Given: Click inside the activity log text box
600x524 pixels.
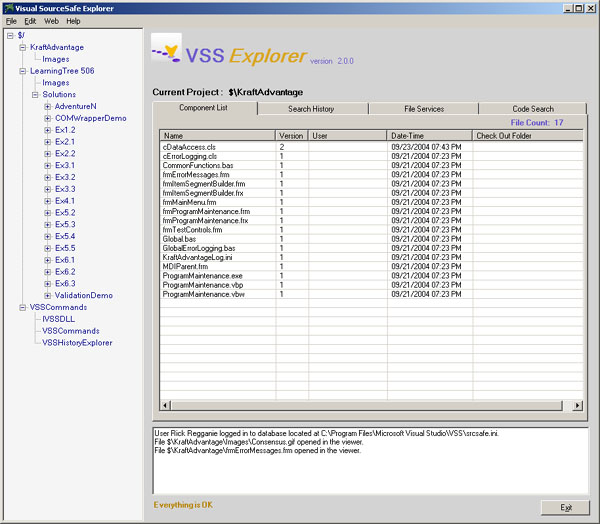Looking at the screenshot, I should (x=370, y=461).
